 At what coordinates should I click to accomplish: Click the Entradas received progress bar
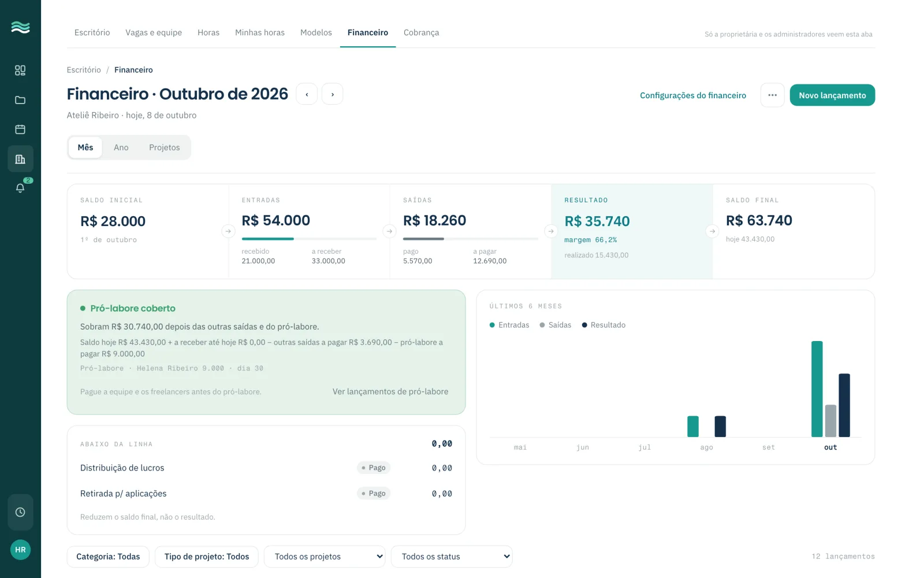[309, 239]
